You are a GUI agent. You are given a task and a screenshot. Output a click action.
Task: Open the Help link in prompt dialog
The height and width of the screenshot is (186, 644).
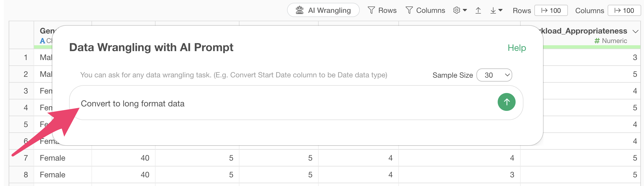tap(517, 48)
